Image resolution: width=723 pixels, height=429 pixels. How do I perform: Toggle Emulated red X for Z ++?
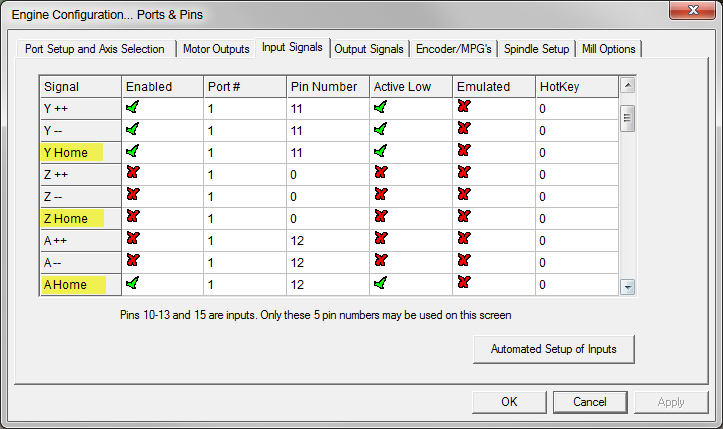464,173
